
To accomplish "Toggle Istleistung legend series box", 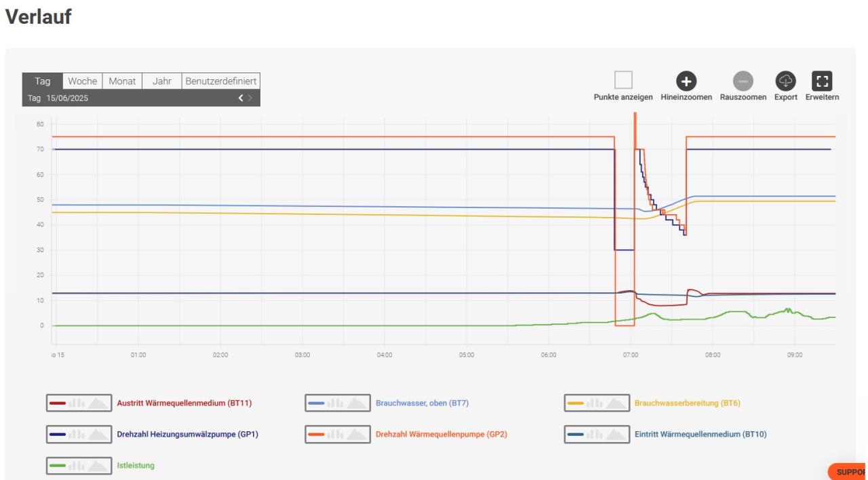I will (79, 465).
